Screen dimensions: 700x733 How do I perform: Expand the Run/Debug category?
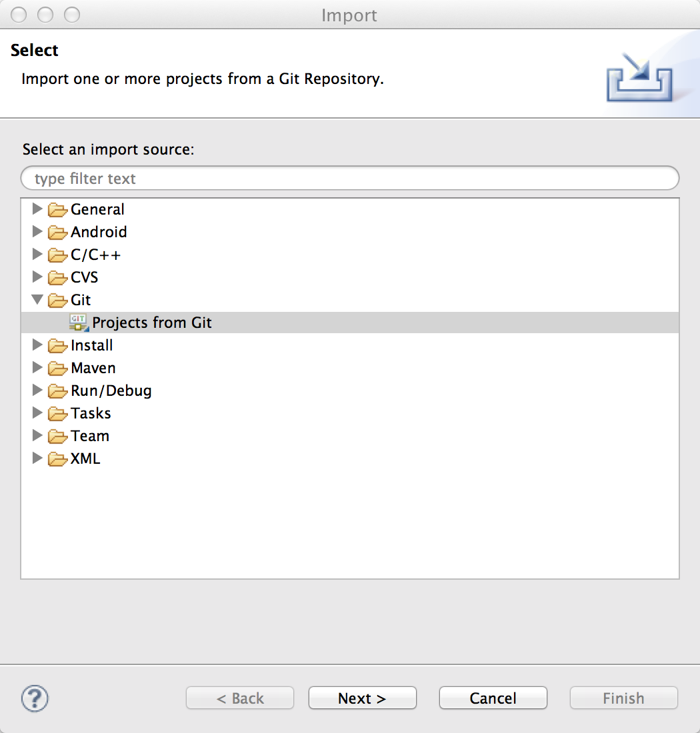tap(37, 390)
